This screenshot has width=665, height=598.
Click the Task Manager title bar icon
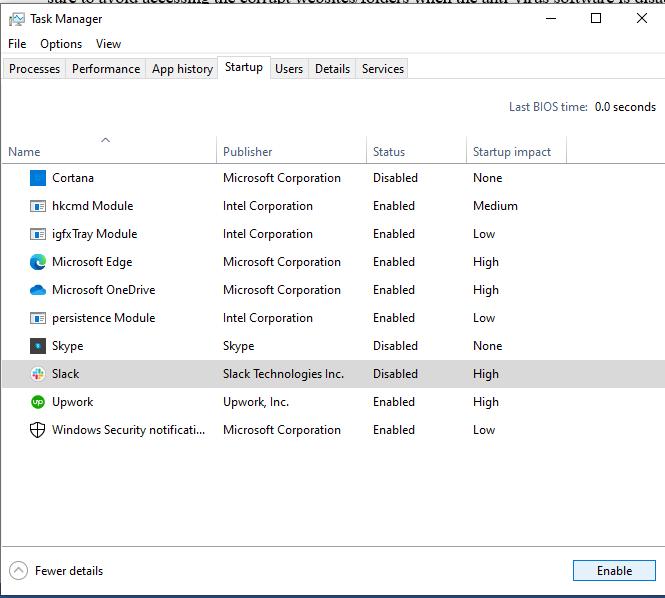click(x=17, y=20)
